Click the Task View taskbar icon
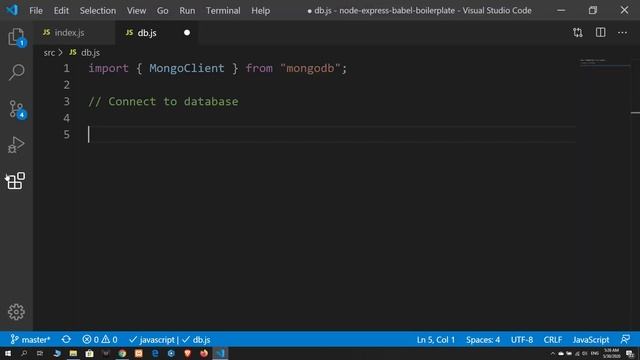This screenshot has height=360, width=640. tap(40, 353)
